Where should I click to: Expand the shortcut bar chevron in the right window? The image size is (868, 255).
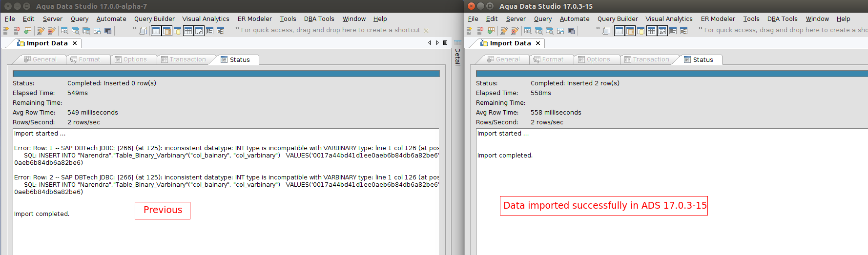(x=700, y=29)
